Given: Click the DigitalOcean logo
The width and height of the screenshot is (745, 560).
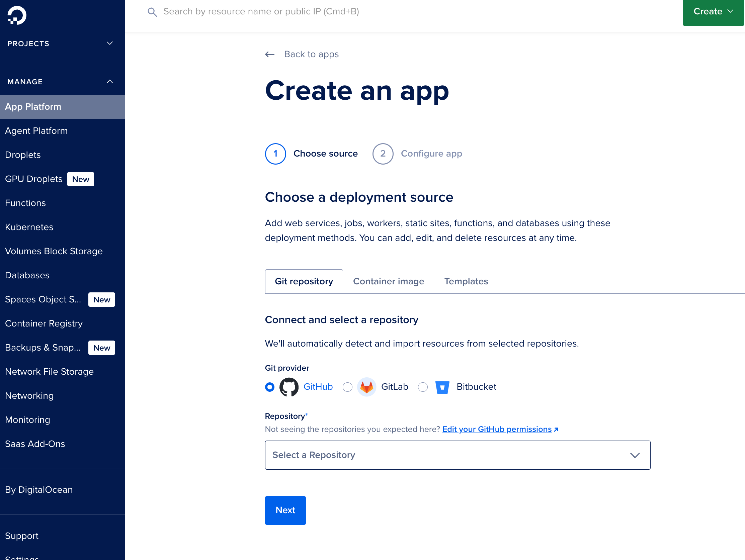Looking at the screenshot, I should click(x=16, y=15).
